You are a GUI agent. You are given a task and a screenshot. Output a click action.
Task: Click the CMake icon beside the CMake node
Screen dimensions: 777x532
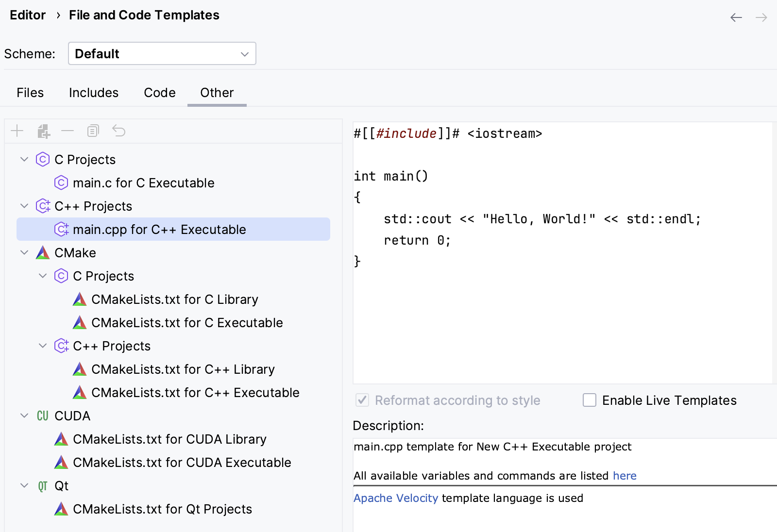[x=43, y=252]
